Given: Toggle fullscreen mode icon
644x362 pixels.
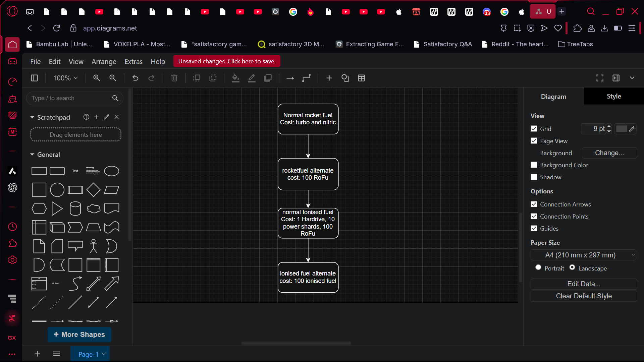Looking at the screenshot, I should (600, 78).
